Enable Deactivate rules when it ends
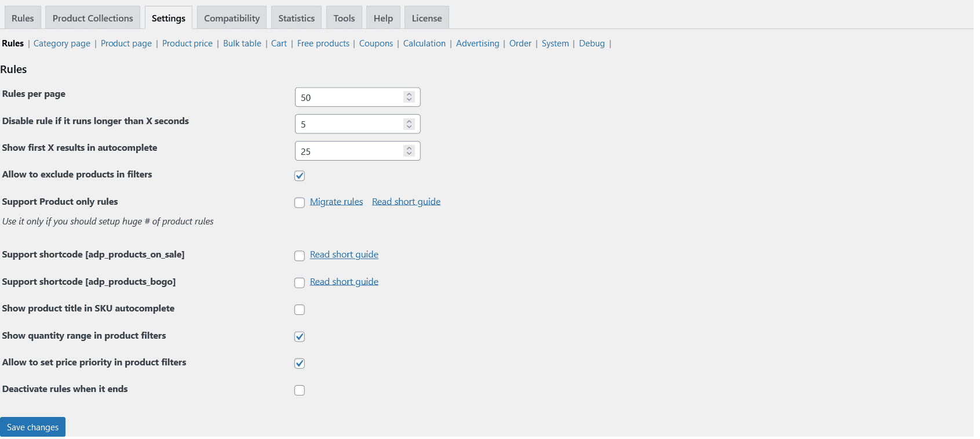The image size is (980, 439). [300, 390]
